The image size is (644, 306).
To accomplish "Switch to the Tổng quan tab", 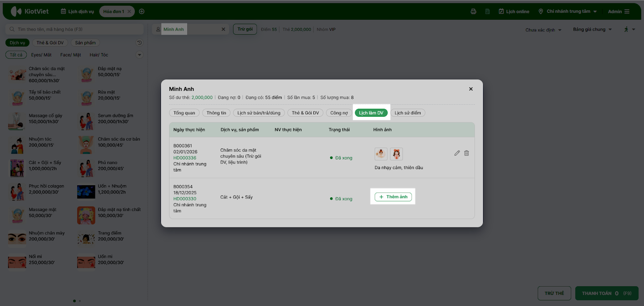I will [184, 113].
